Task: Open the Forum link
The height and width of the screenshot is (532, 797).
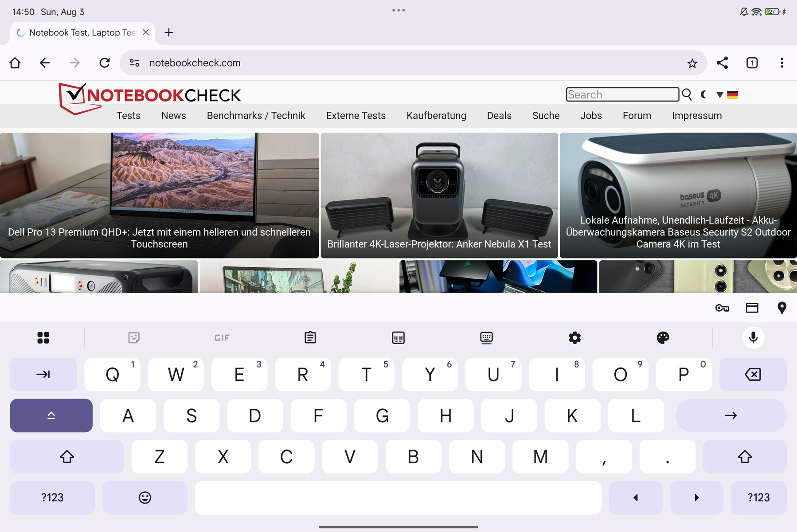Action: tap(637, 116)
